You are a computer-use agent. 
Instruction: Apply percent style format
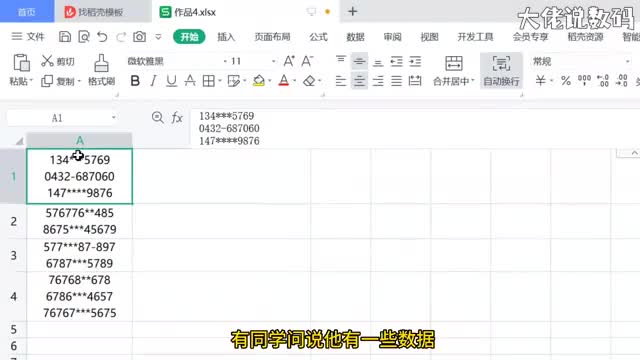(565, 81)
